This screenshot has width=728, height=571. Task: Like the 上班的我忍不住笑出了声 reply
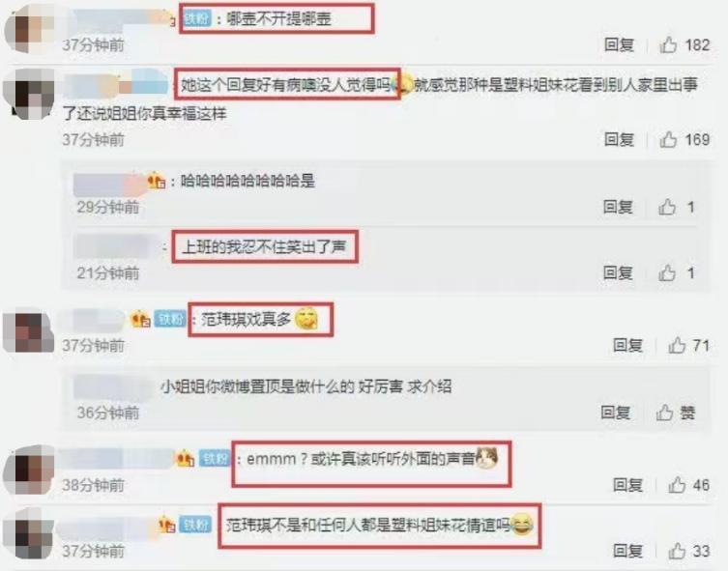(667, 272)
